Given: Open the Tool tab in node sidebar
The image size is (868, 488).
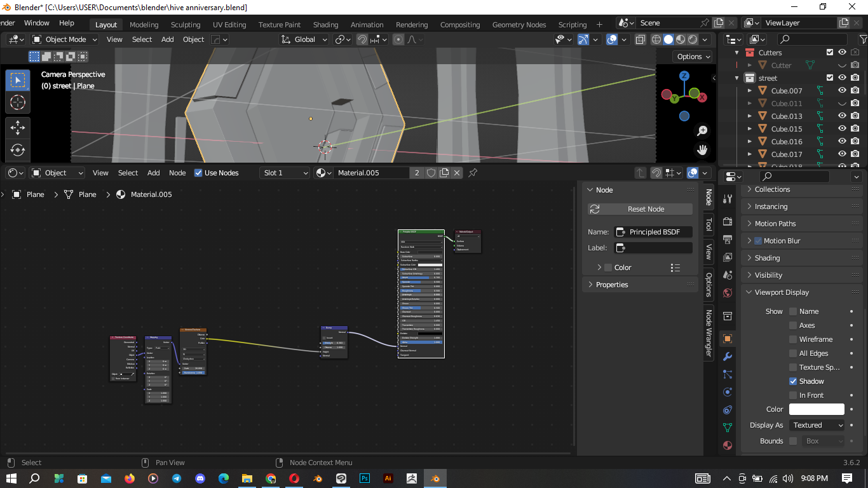Looking at the screenshot, I should tap(709, 224).
